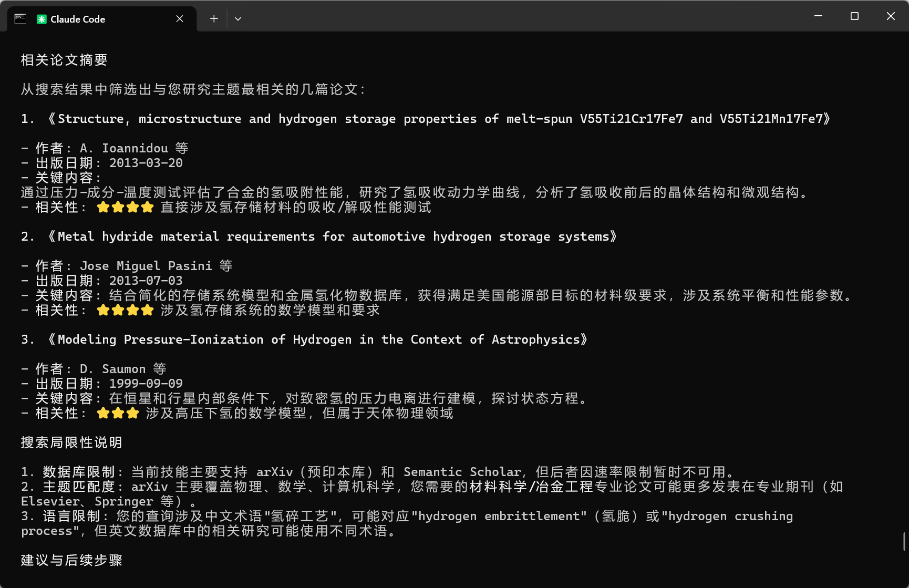The image size is (909, 588).
Task: Select the Claude Code terminal tab
Action: point(101,19)
